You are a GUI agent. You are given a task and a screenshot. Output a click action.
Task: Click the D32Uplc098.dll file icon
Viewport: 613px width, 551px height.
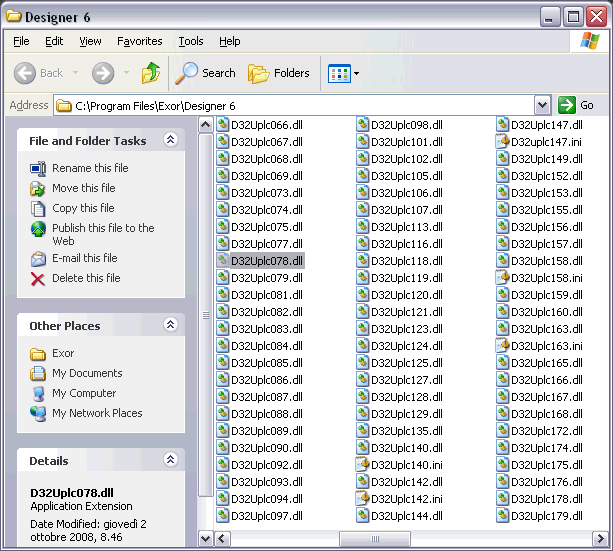pos(362,125)
